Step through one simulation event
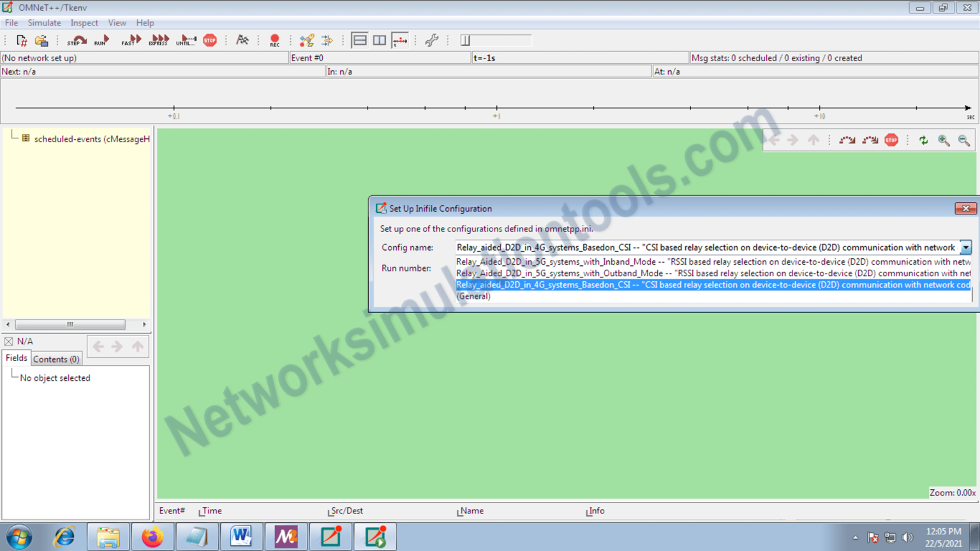The image size is (980, 551). (x=75, y=40)
